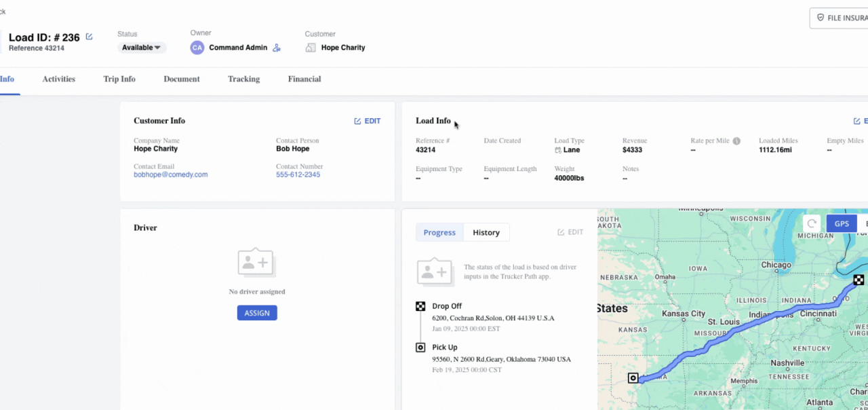Image resolution: width=868 pixels, height=410 pixels.
Task: Open the Available status dropdown
Action: pyautogui.click(x=142, y=48)
